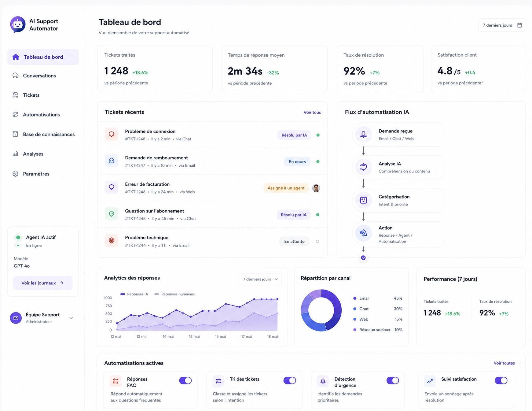The height and width of the screenshot is (411, 532).
Task: Expand the Équipe Support account chevron
Action: click(x=71, y=318)
